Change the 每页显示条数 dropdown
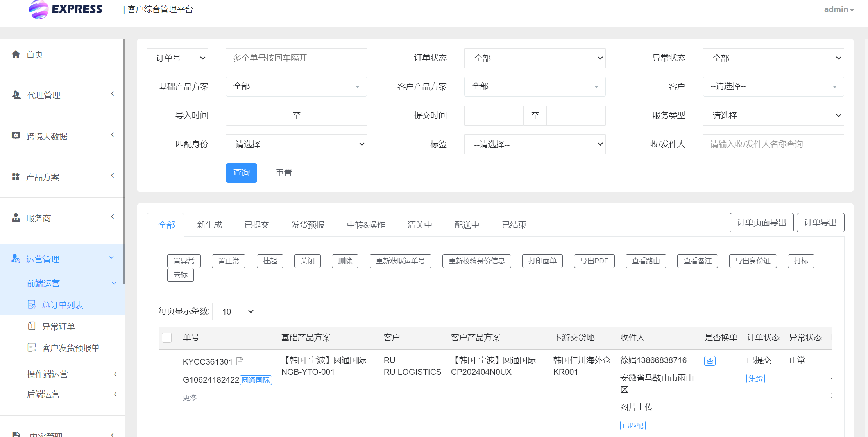Screen dimensions: 868x437 click(234, 311)
